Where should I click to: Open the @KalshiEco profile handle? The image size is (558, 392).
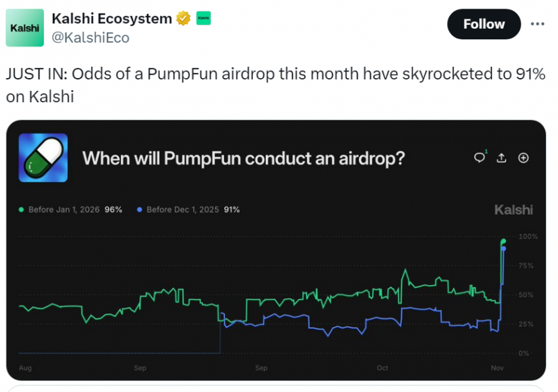(90, 38)
